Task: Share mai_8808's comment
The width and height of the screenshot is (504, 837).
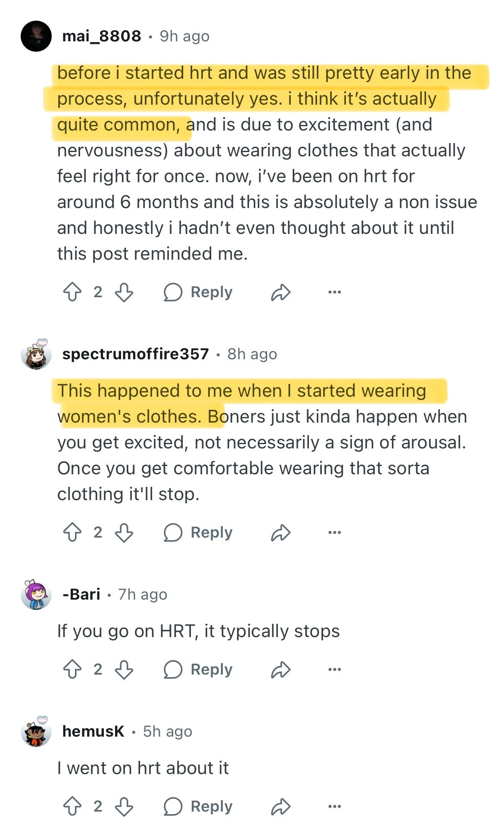Action: [281, 292]
